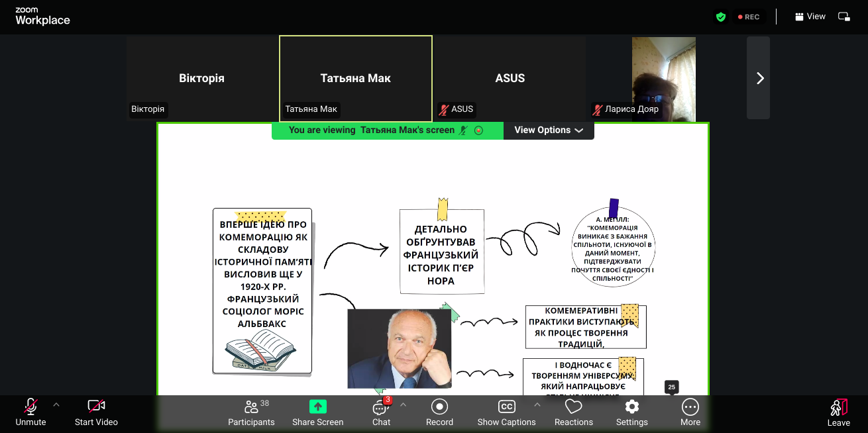Image resolution: width=868 pixels, height=433 pixels.
Task: Expand caption options arrow beside Show Captions
Action: pos(537,405)
